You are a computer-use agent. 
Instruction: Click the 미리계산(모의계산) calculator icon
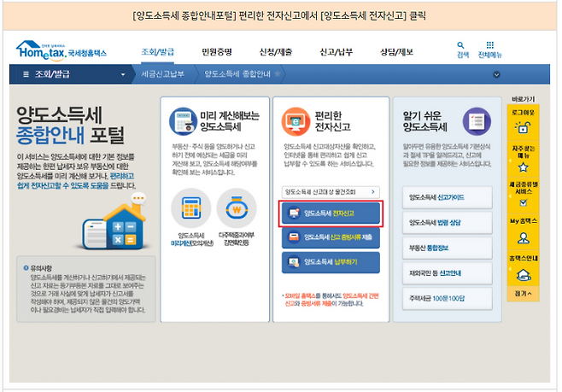click(x=190, y=207)
